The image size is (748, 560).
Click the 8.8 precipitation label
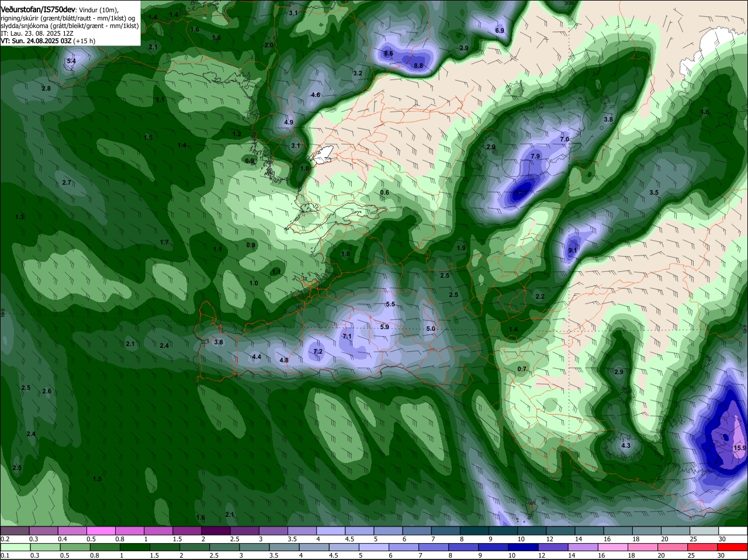click(418, 65)
